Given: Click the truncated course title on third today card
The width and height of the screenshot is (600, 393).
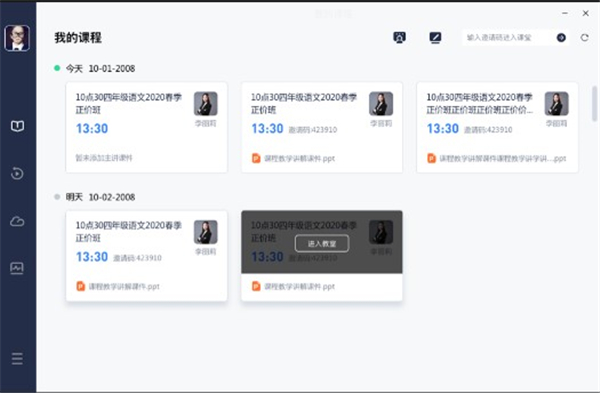Looking at the screenshot, I should (480, 103).
